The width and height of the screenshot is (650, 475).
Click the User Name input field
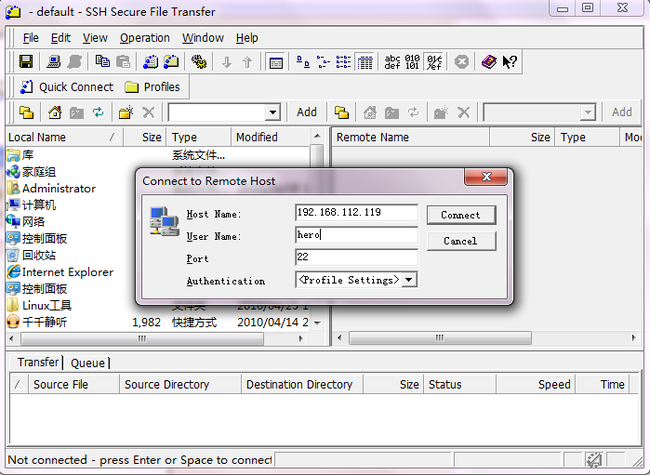[x=357, y=235]
